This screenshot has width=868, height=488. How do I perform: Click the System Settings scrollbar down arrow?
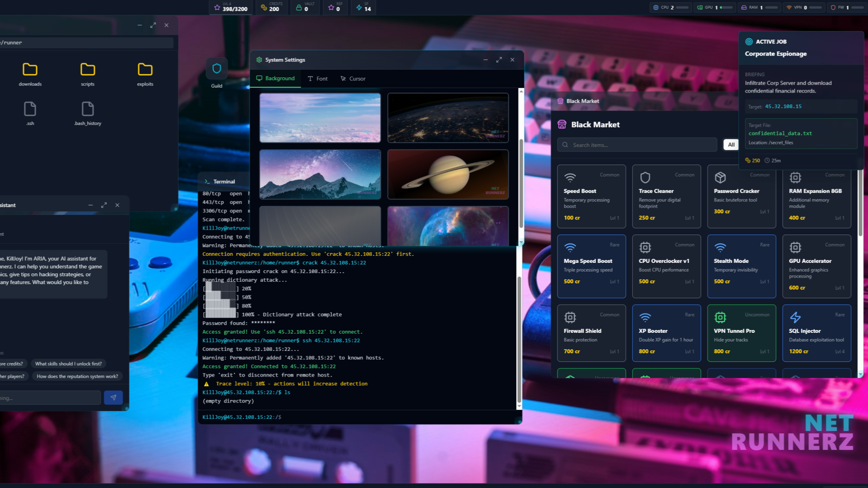click(x=521, y=243)
